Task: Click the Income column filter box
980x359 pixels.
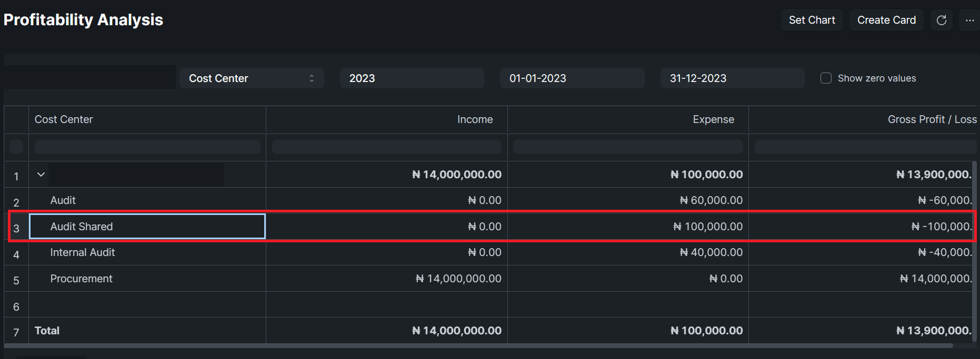Action: pyautogui.click(x=386, y=147)
